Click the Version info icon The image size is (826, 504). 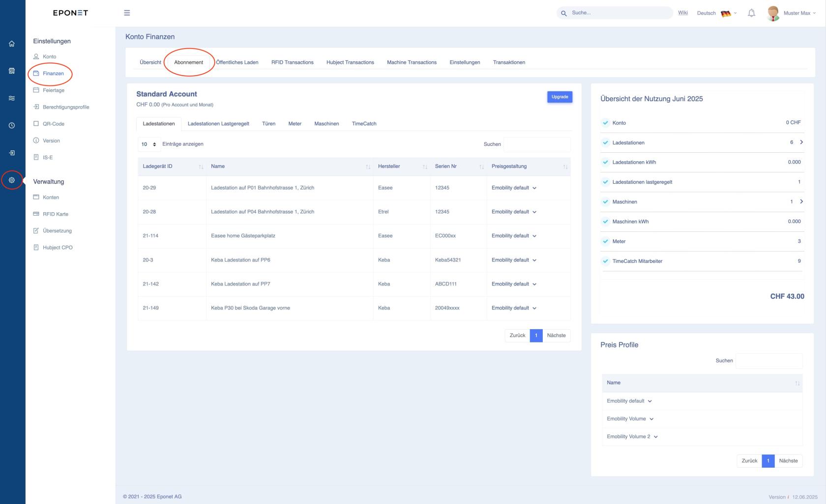(36, 140)
